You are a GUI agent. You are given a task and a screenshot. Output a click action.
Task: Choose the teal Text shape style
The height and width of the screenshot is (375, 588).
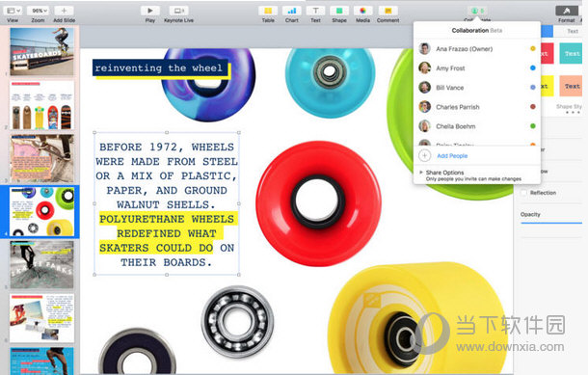572,54
